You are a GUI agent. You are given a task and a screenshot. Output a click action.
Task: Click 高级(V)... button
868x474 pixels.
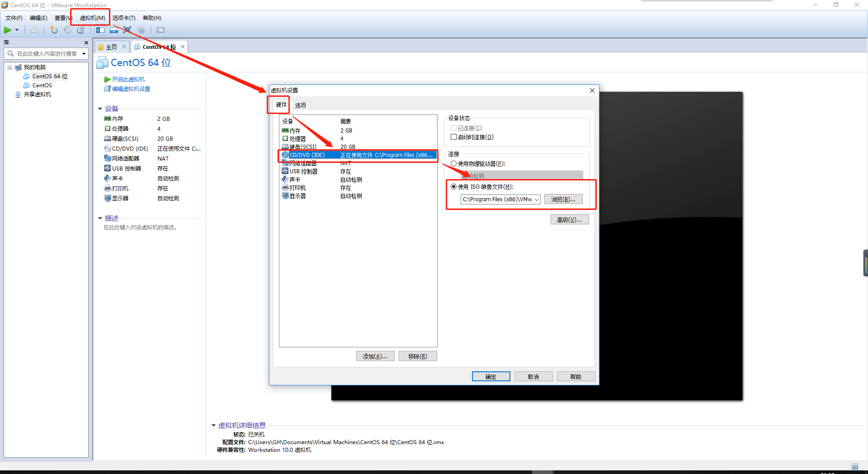click(570, 220)
